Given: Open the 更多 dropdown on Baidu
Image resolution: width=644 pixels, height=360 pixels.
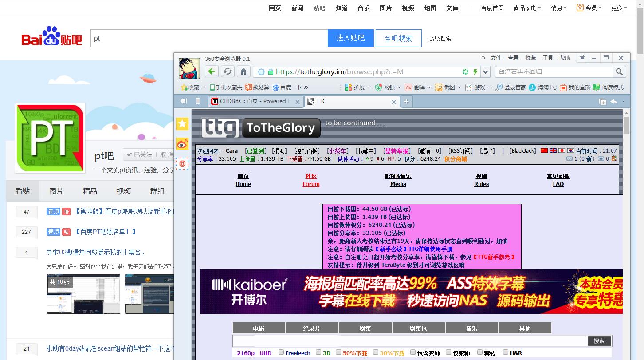Looking at the screenshot, I should coord(619,8).
